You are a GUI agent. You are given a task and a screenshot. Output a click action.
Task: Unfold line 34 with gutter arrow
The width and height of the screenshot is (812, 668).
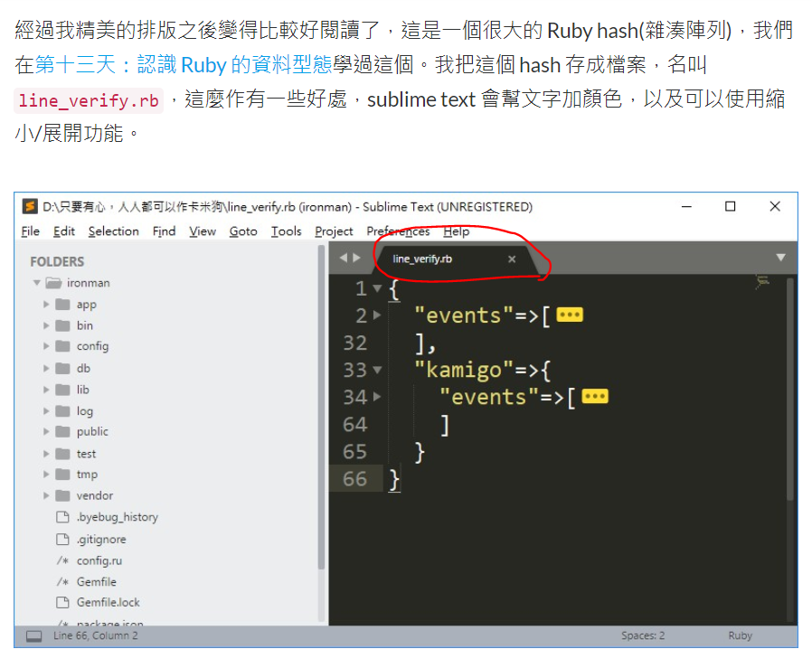tap(377, 397)
